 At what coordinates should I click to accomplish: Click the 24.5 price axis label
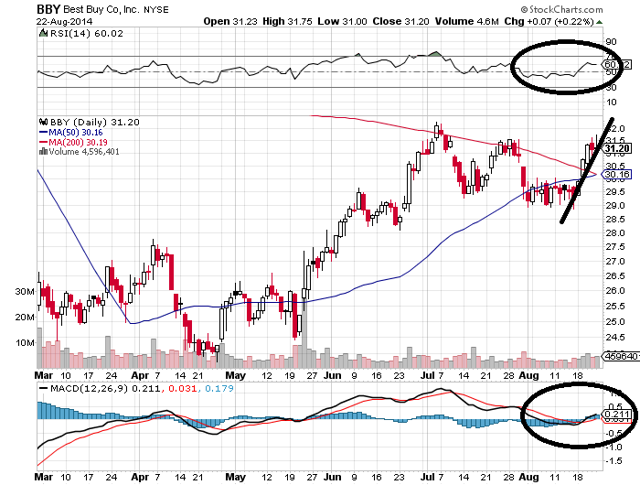click(615, 337)
